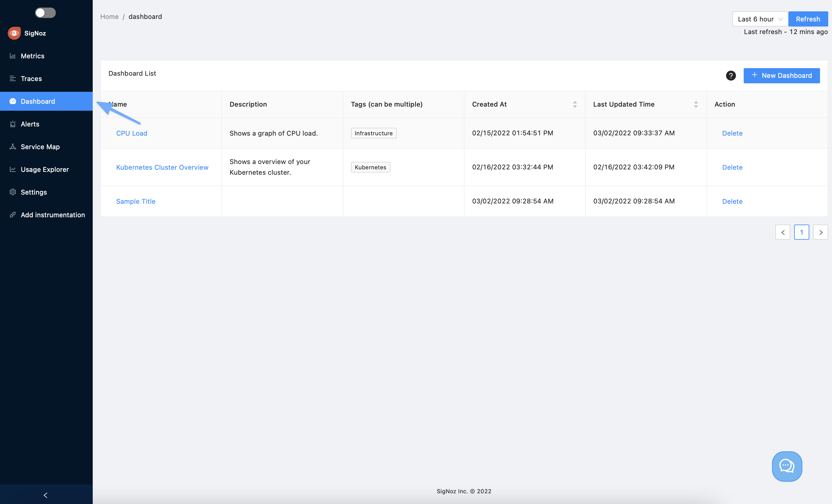Image resolution: width=832 pixels, height=504 pixels.
Task: Click updated time 02/16/2022 03:42:09 PM
Action: coord(634,167)
